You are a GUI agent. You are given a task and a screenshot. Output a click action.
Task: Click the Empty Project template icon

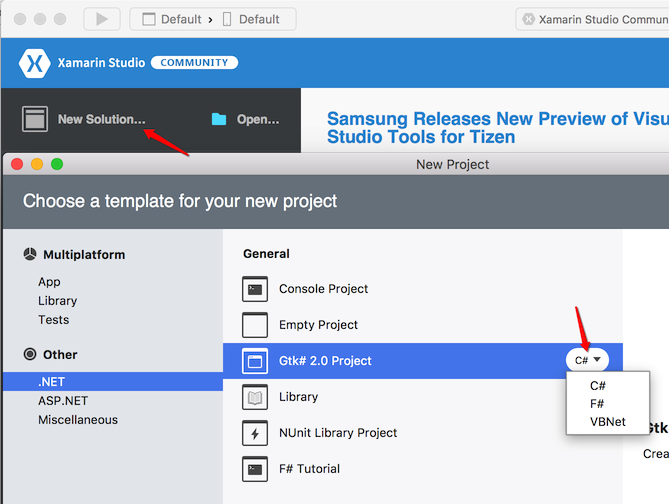(x=255, y=325)
